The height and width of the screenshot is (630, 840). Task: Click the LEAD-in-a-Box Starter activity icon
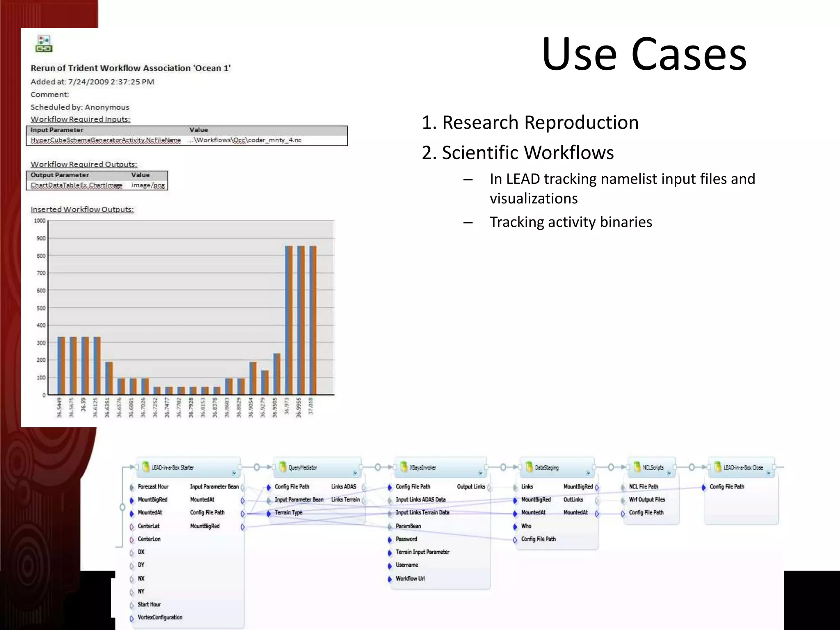coord(145,467)
